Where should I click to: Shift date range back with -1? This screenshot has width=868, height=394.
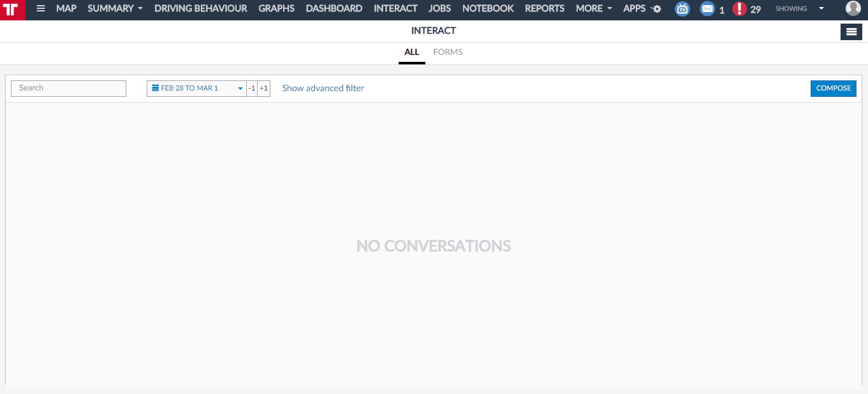tap(252, 89)
